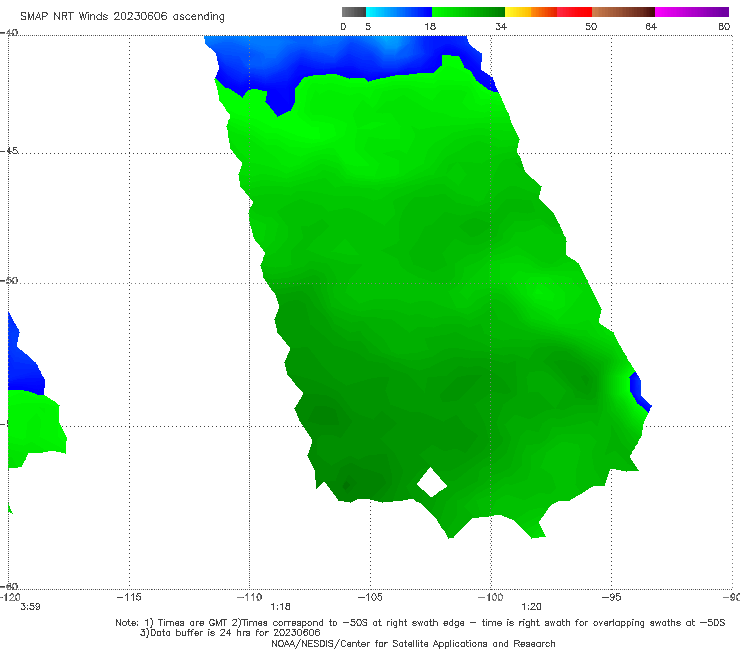The height and width of the screenshot is (650, 740).
Task: Click the blue segment of the color bar
Action: tap(399, 12)
